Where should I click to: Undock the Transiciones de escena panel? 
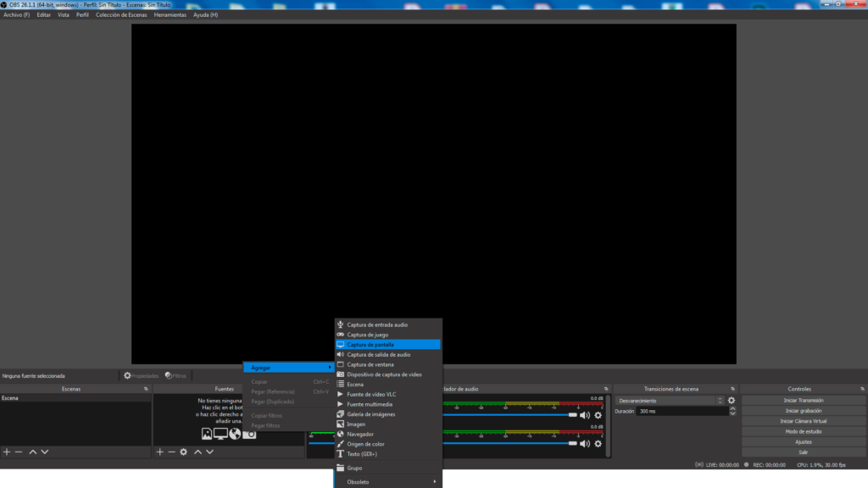pyautogui.click(x=733, y=389)
